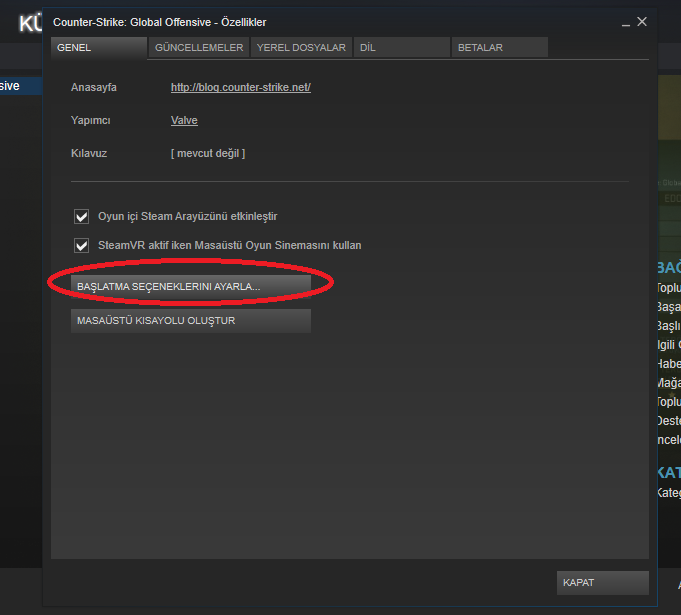The image size is (681, 615).
Task: Open the blog.counter-strike.net homepage link
Action: [241, 87]
